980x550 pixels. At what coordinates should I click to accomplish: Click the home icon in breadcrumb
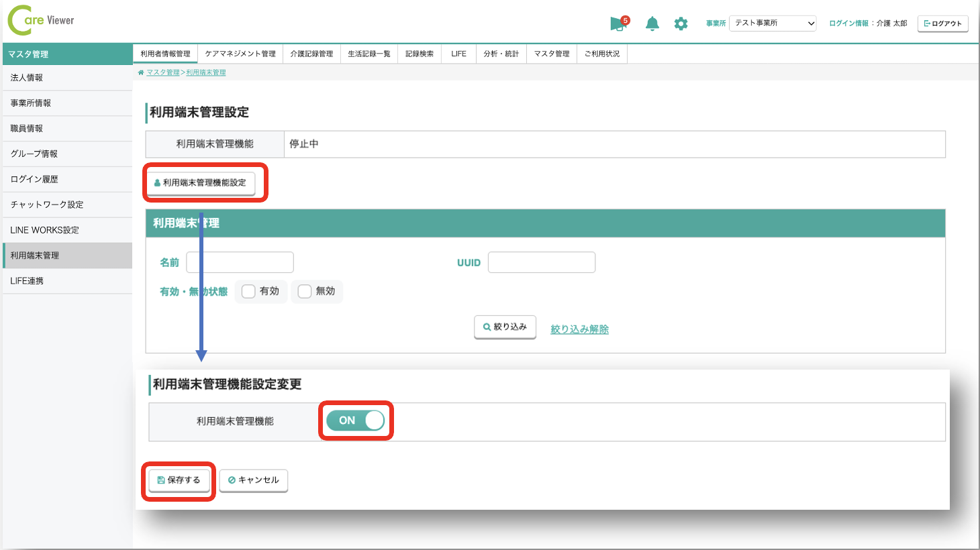click(141, 72)
